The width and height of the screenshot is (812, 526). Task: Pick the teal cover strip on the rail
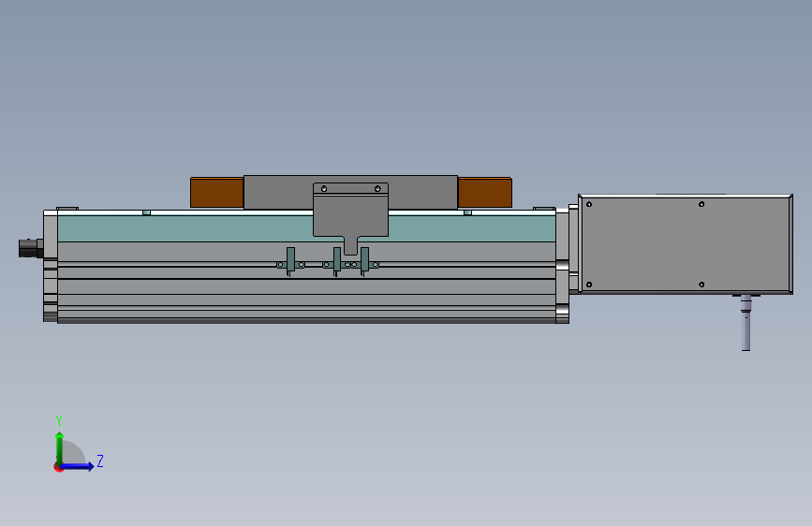point(306,228)
